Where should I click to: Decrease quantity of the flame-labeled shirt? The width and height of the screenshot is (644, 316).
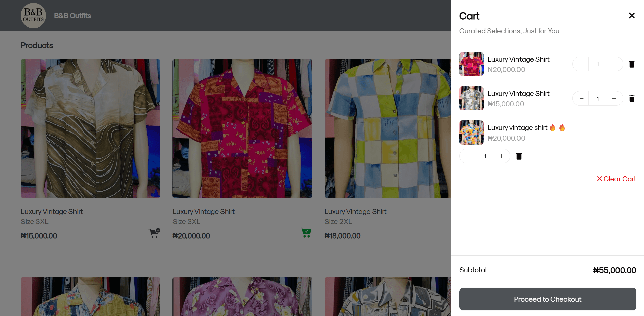click(468, 156)
